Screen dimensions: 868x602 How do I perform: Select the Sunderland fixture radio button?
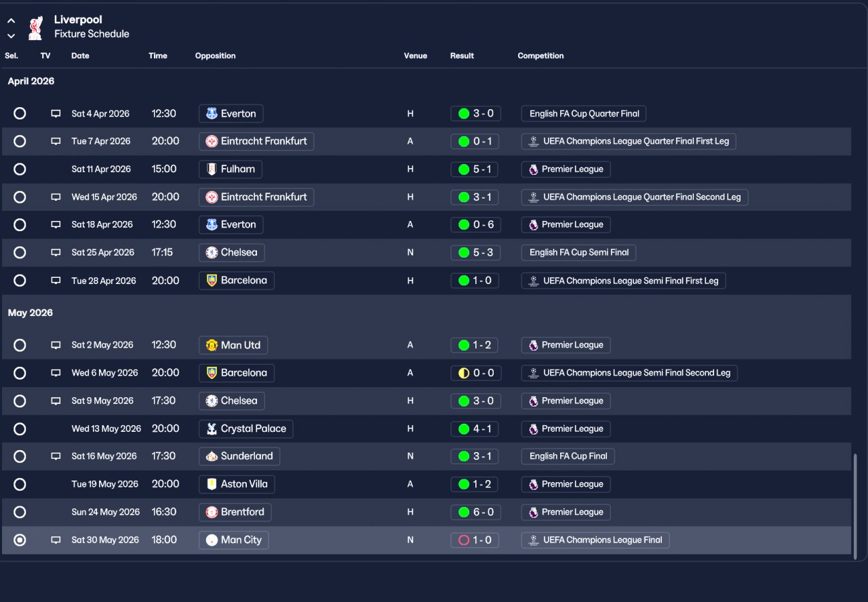point(20,456)
